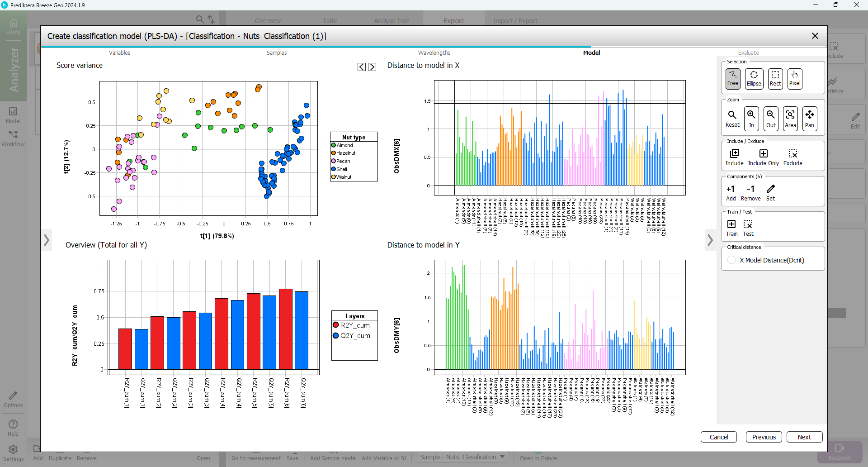Expand the left side panel chevron
The height and width of the screenshot is (467, 868).
click(47, 240)
